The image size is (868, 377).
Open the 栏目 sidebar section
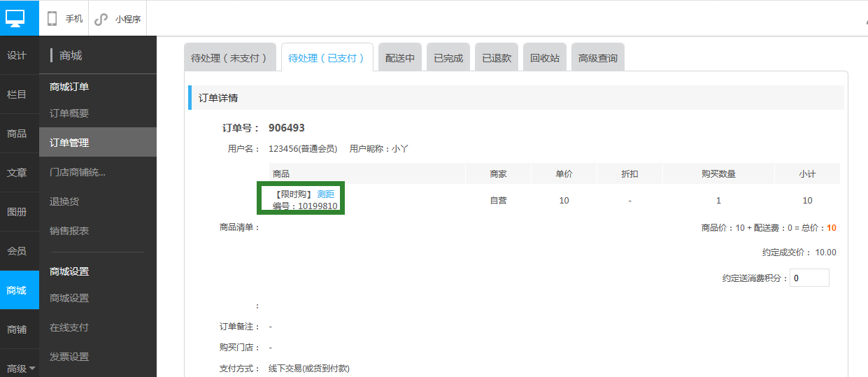coord(17,94)
